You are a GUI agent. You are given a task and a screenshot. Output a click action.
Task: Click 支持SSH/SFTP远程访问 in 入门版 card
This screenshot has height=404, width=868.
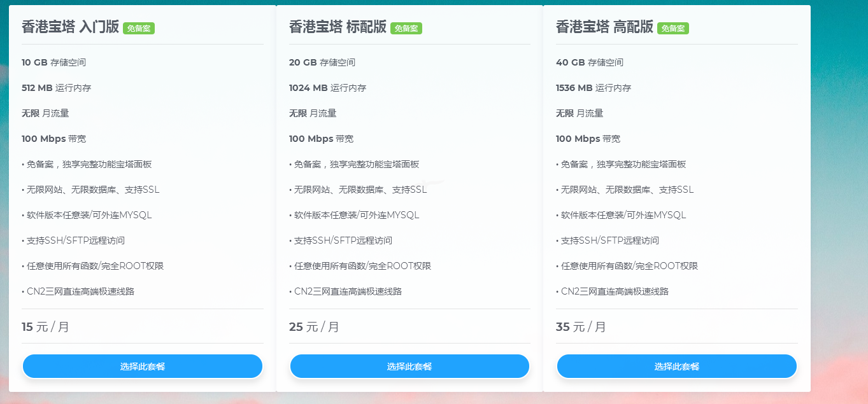tap(73, 240)
